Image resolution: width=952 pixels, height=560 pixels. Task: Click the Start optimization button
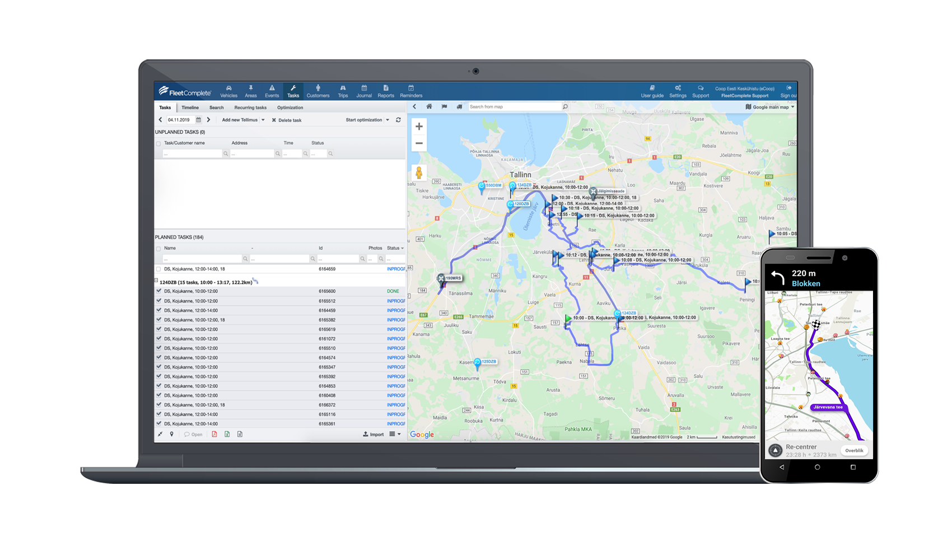(x=364, y=120)
